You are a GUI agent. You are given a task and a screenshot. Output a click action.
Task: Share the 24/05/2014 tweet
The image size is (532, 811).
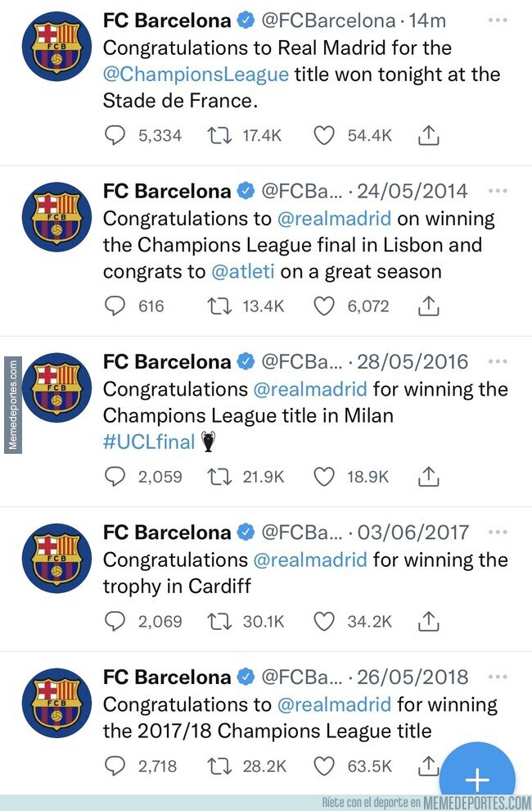428,306
